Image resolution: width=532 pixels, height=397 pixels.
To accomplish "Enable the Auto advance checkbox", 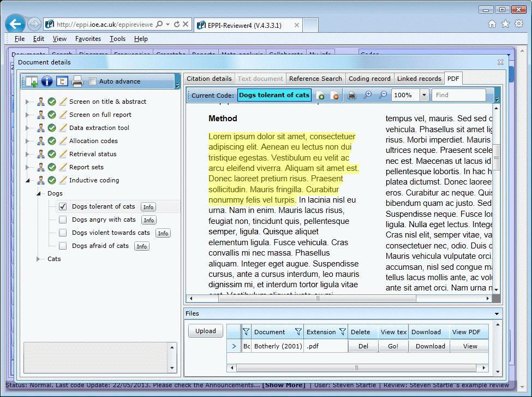I will [93, 81].
